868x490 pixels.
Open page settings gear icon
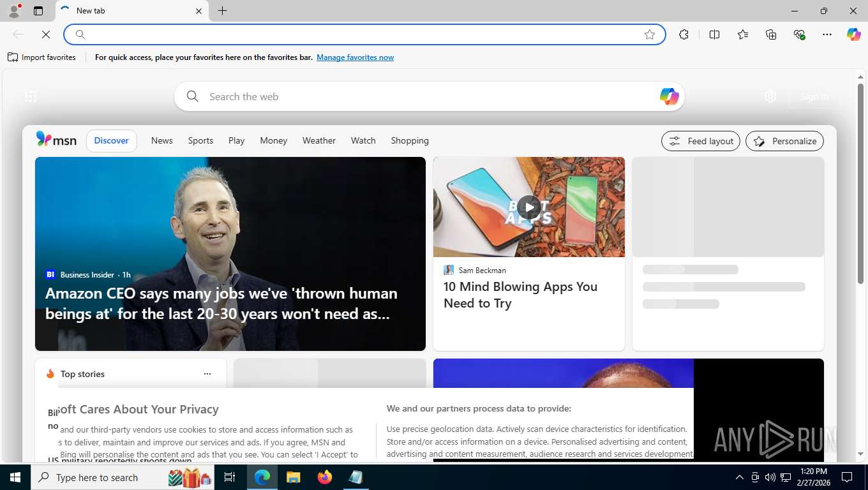point(770,96)
